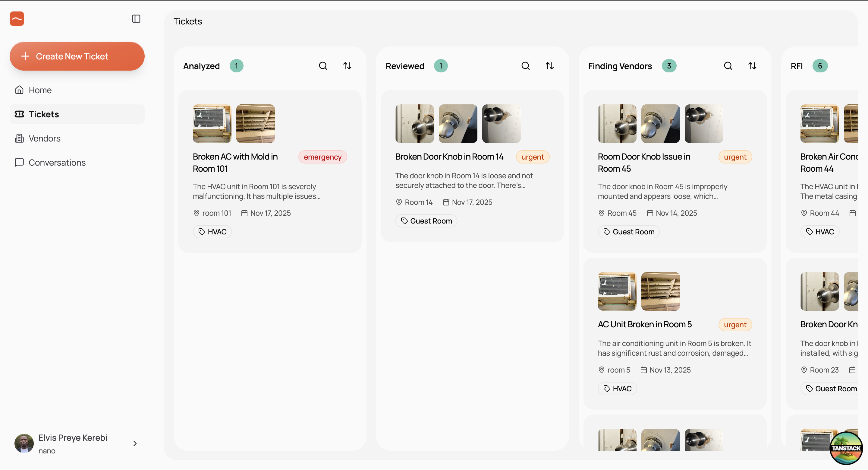
Task: View first AC photo in Room 101 ticket
Action: pyautogui.click(x=212, y=124)
